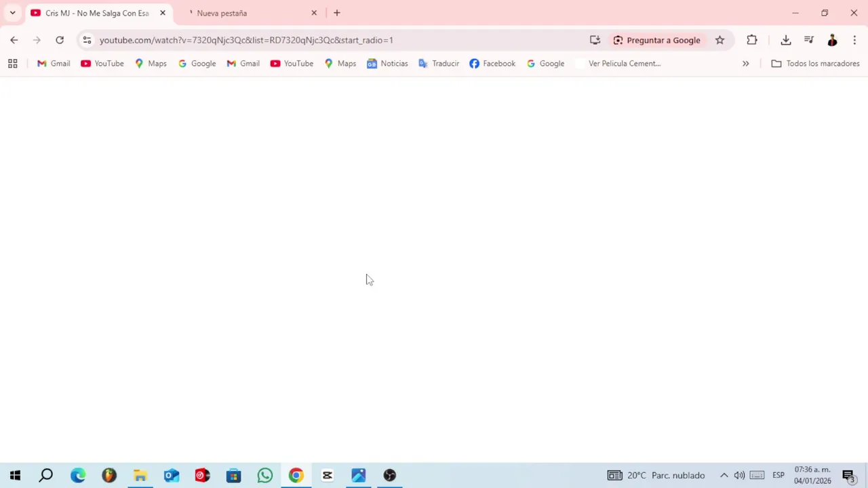
Task: Open Todos los marcadores folder
Action: click(x=815, y=64)
